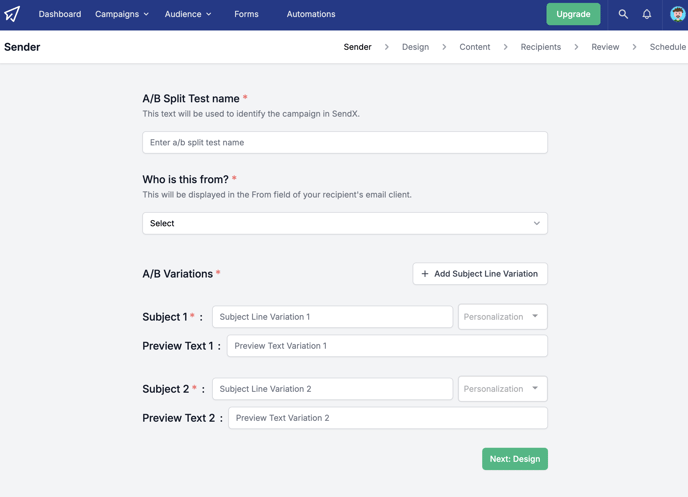Click the chevron after the Sender step
The width and height of the screenshot is (688, 497).
387,47
